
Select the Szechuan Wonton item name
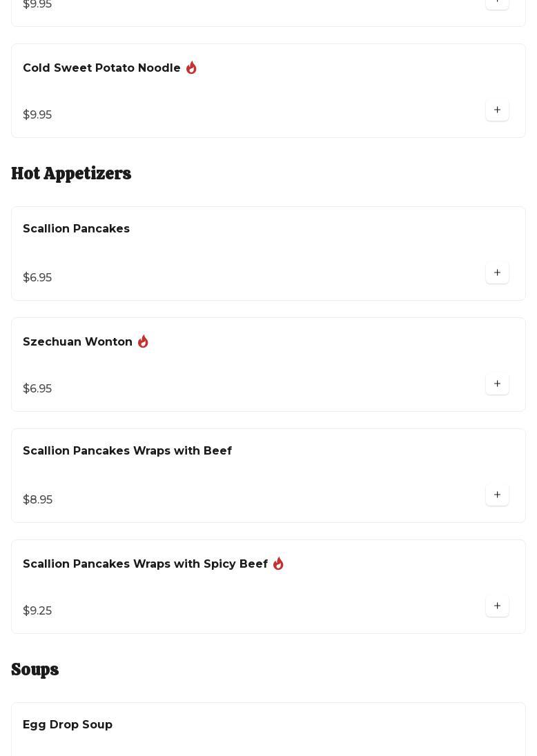coord(77,341)
